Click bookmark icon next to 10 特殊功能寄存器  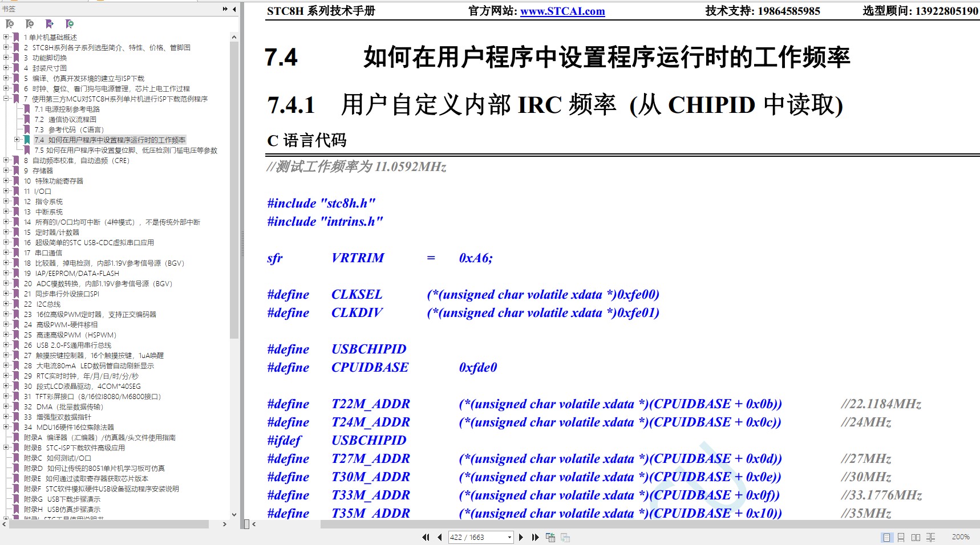pos(17,181)
